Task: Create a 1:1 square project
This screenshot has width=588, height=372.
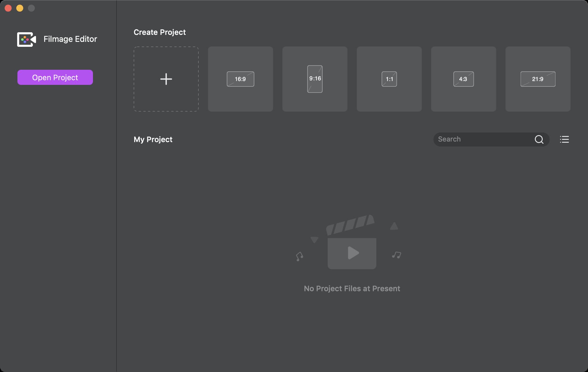Action: coord(389,79)
